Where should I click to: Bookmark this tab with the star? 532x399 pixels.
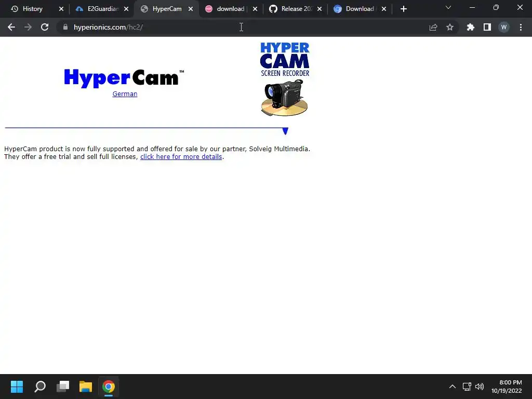point(450,27)
